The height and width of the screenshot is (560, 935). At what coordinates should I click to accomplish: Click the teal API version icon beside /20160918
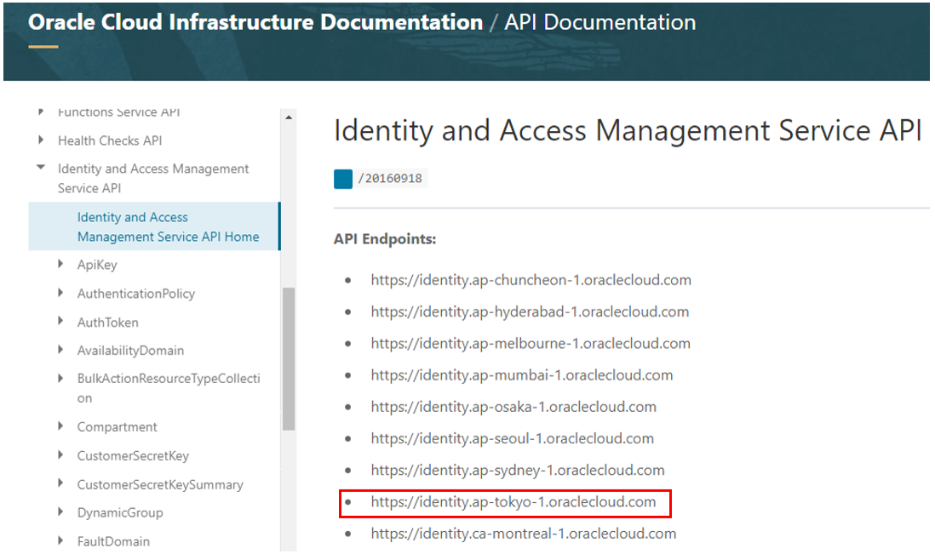342,178
